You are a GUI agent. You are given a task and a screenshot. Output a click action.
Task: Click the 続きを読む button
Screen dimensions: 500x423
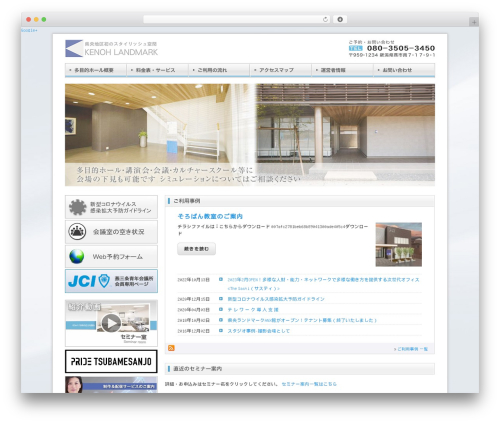[x=196, y=249]
